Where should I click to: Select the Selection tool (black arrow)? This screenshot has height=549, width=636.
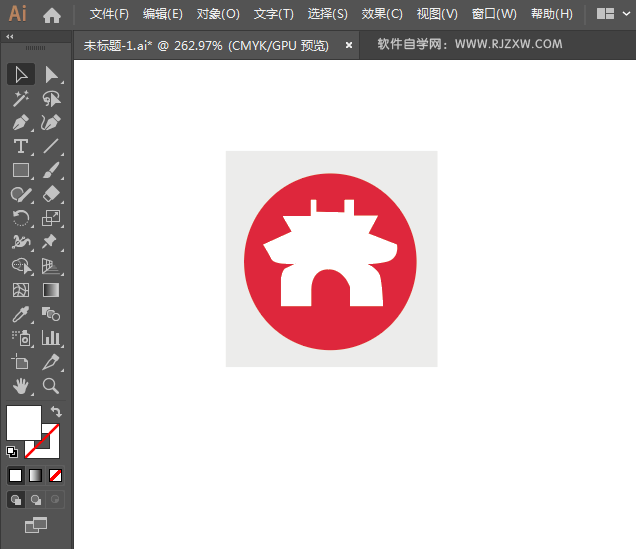pos(21,74)
